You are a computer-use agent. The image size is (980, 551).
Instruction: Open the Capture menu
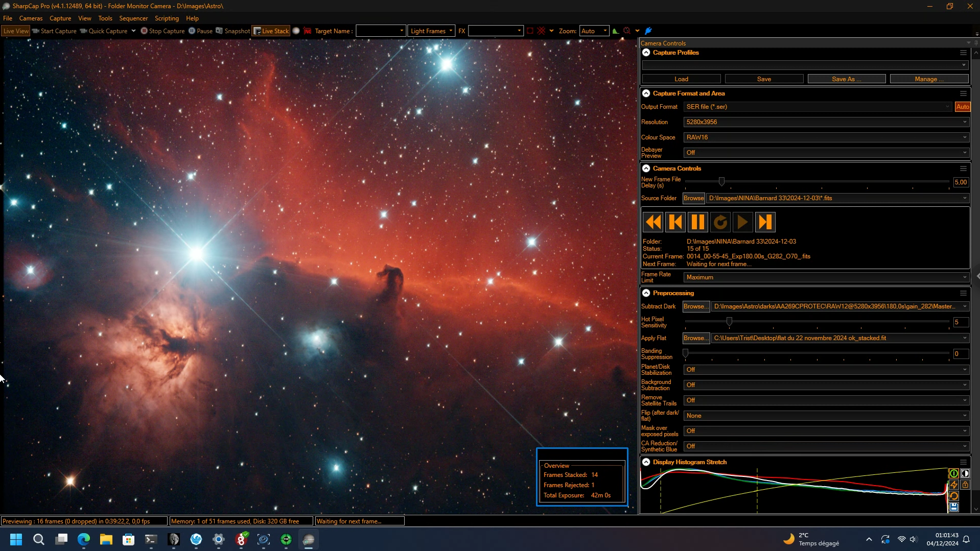tap(60, 18)
